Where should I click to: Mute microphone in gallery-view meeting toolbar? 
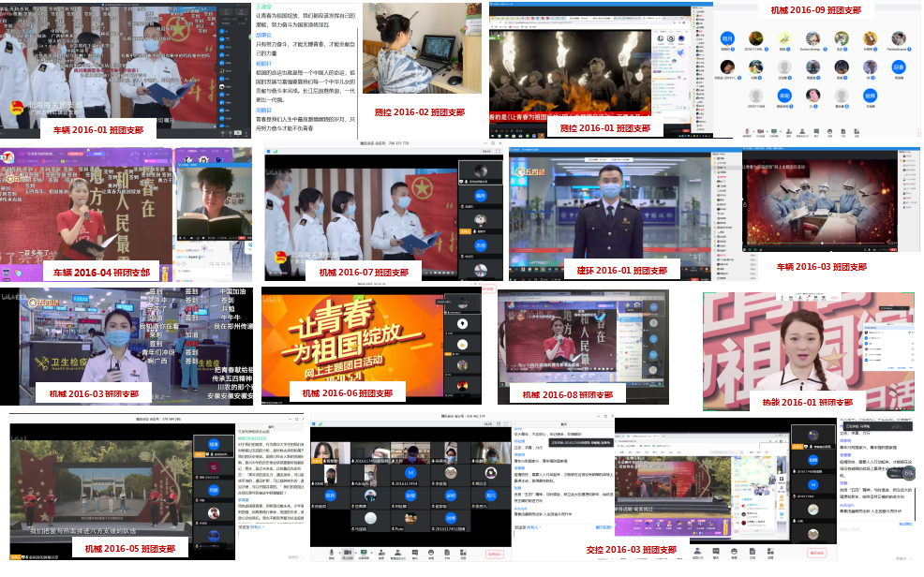coord(332,553)
